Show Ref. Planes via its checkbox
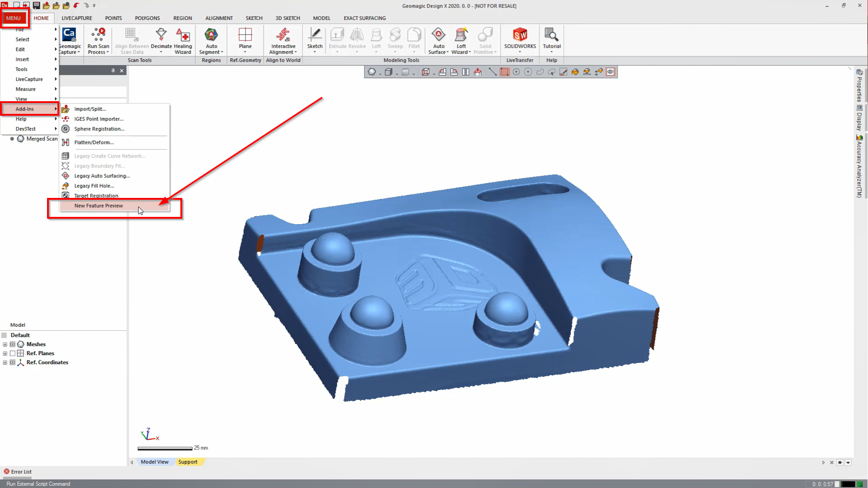 (x=13, y=353)
